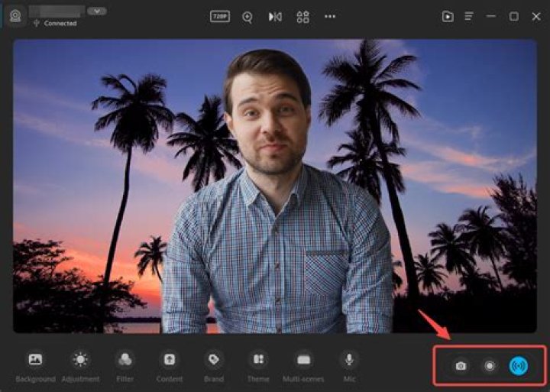Take a snapshot with the camera button
The width and height of the screenshot is (550, 392).
(461, 366)
